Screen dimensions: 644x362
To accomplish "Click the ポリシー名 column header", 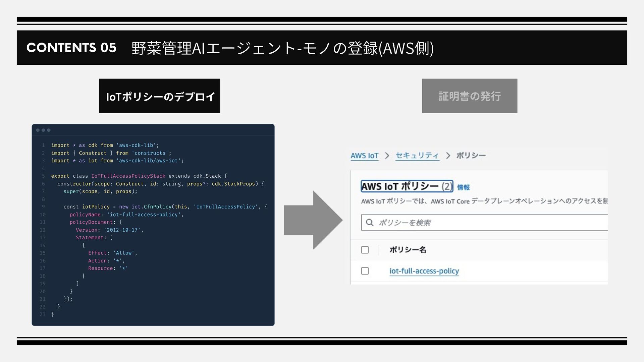I will click(408, 250).
